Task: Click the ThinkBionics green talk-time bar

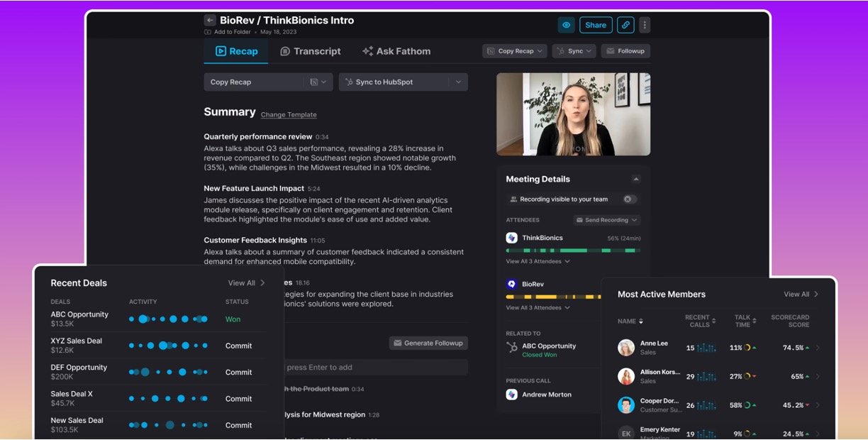Action: (573, 251)
